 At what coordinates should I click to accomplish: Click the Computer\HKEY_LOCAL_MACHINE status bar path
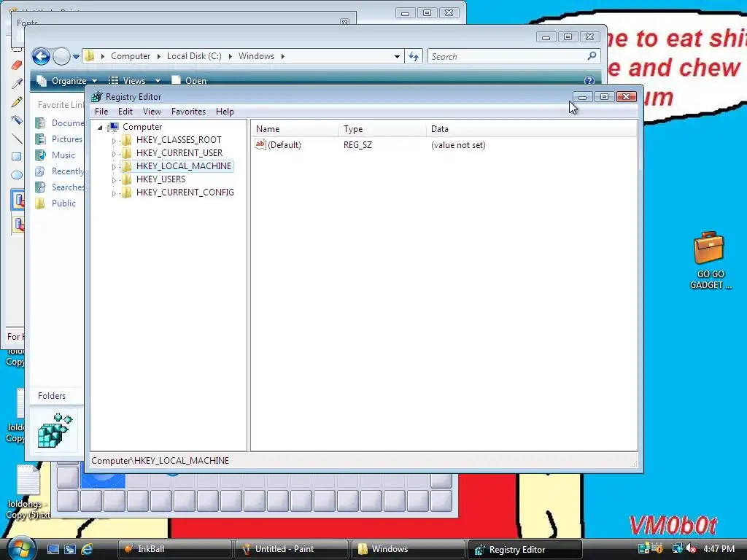160,461
